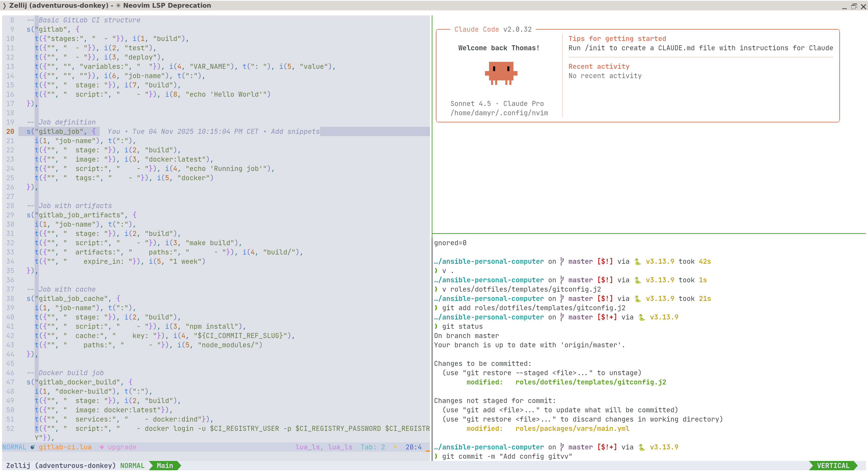The image size is (868, 475).
Task: Click the git branch icon before upgrade
Action: (102, 447)
